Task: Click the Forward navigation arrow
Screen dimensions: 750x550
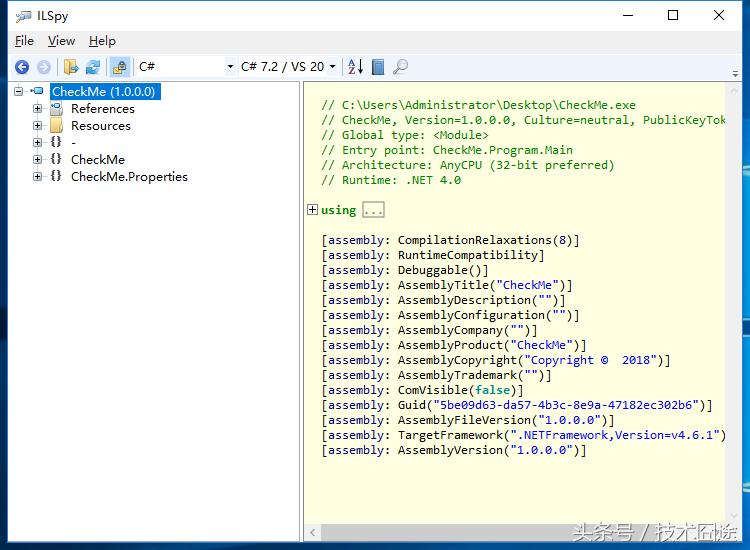Action: (x=44, y=67)
